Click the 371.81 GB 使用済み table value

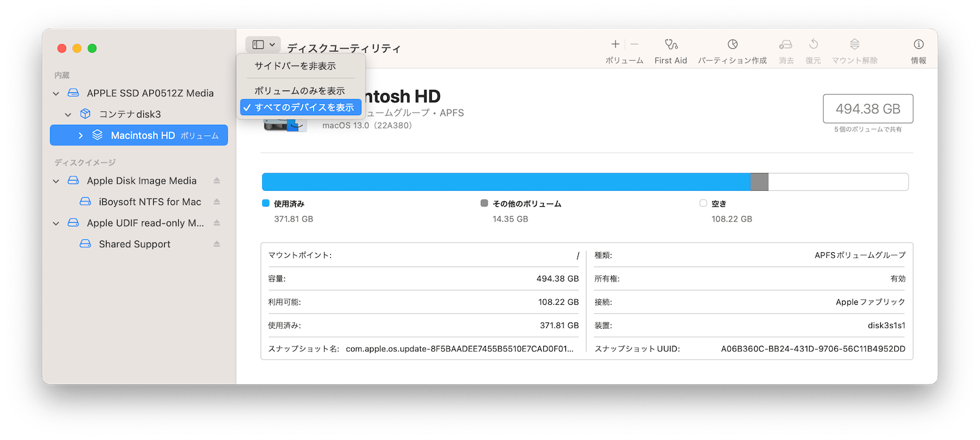point(559,326)
